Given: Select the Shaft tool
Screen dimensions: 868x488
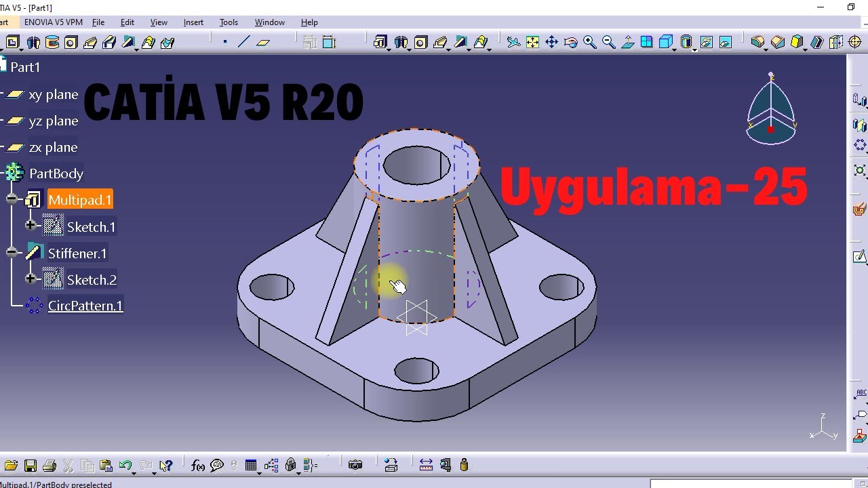Looking at the screenshot, I should tap(33, 43).
